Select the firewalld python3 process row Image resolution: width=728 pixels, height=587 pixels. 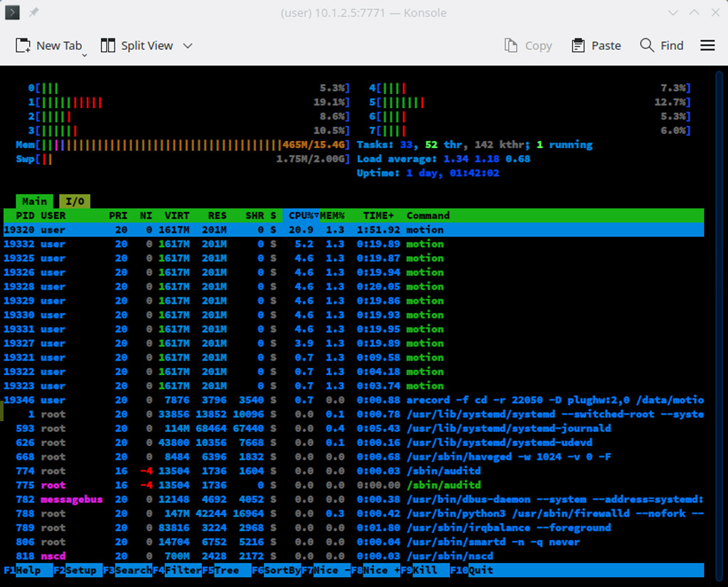tap(354, 513)
